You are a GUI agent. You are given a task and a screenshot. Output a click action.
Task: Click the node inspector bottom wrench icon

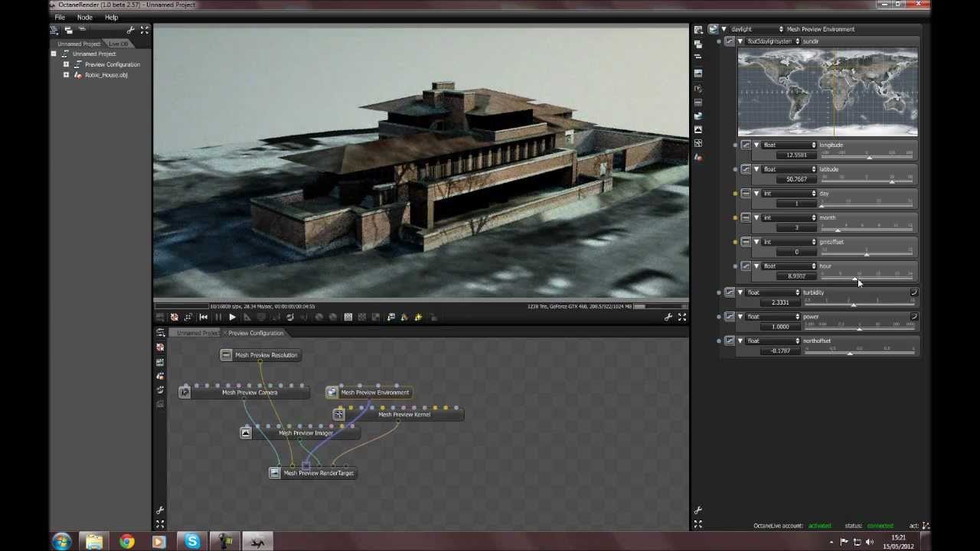[x=698, y=510]
